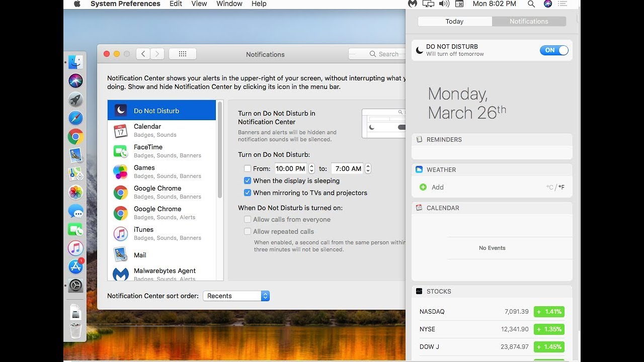Check Allow repeated calls

(x=248, y=231)
